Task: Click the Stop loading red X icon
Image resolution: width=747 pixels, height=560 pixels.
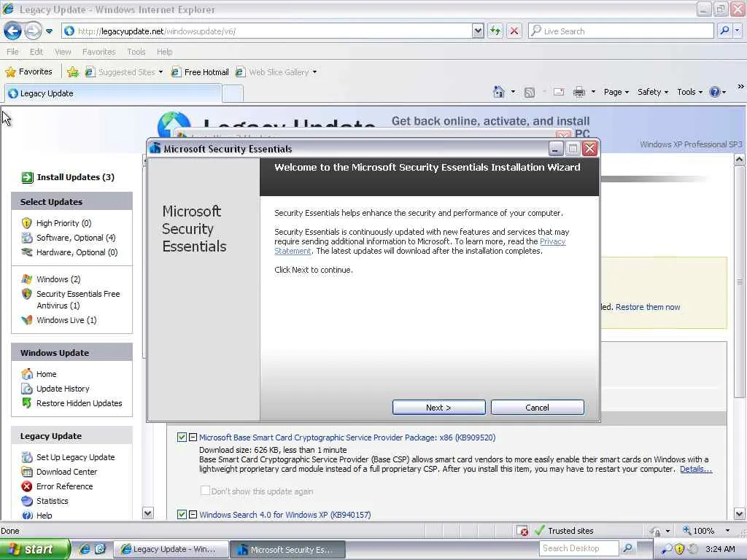Action: (x=514, y=31)
